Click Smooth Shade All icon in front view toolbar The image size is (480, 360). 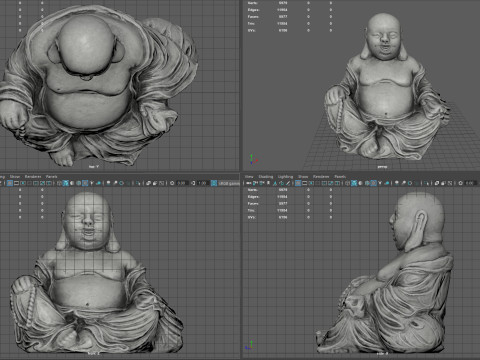click(x=65, y=183)
